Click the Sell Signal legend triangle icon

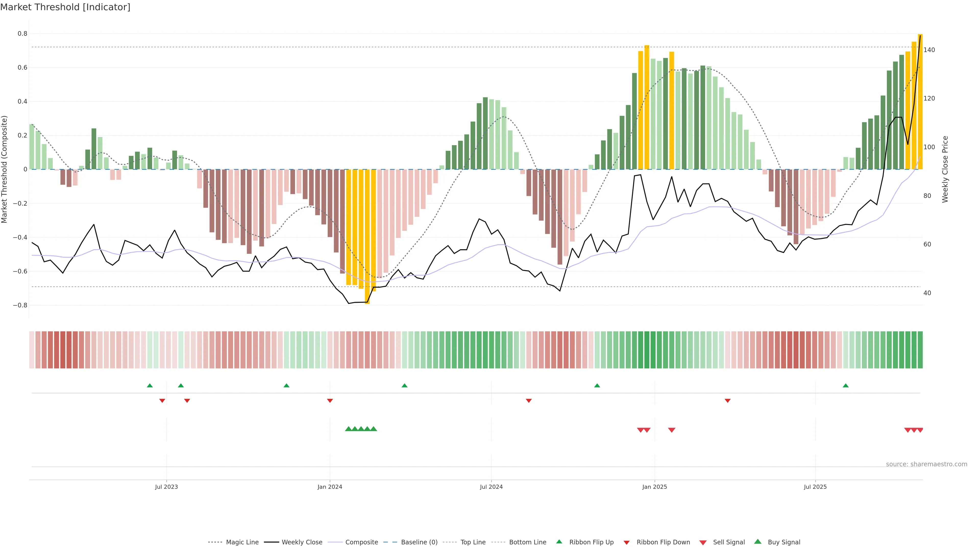[x=703, y=542]
